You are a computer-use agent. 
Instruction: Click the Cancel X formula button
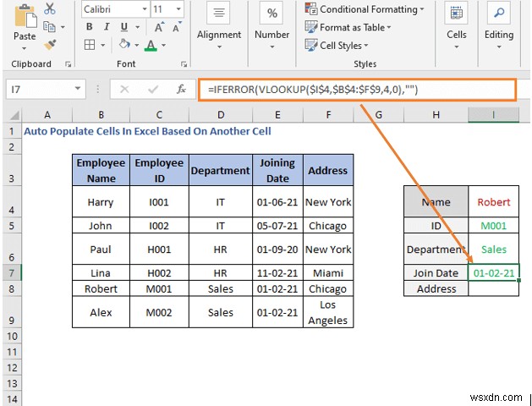pyautogui.click(x=124, y=90)
